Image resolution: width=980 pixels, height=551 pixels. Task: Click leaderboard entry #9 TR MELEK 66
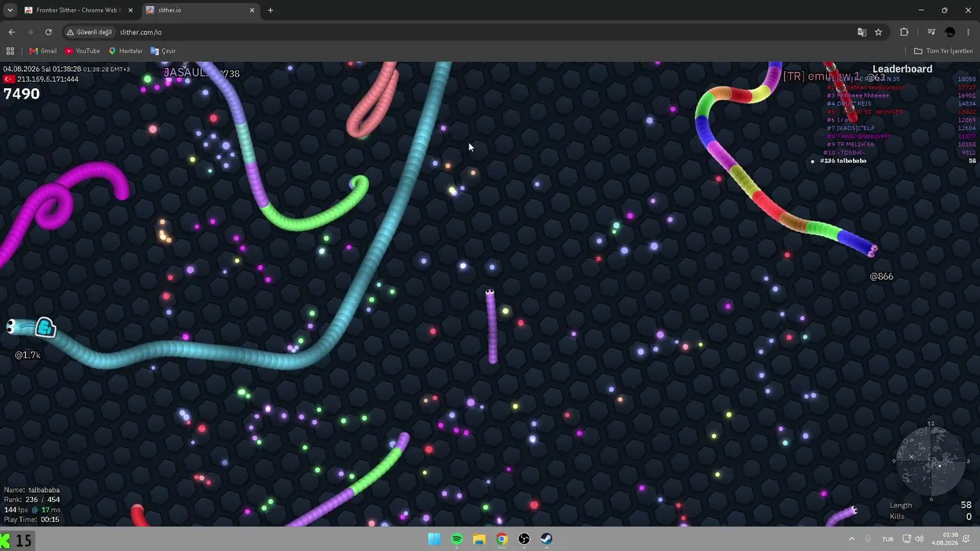[x=850, y=145]
